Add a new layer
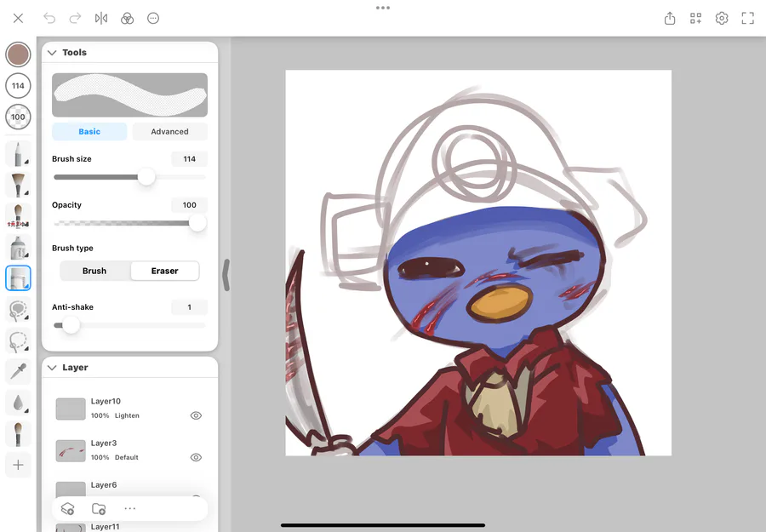 click(x=67, y=508)
